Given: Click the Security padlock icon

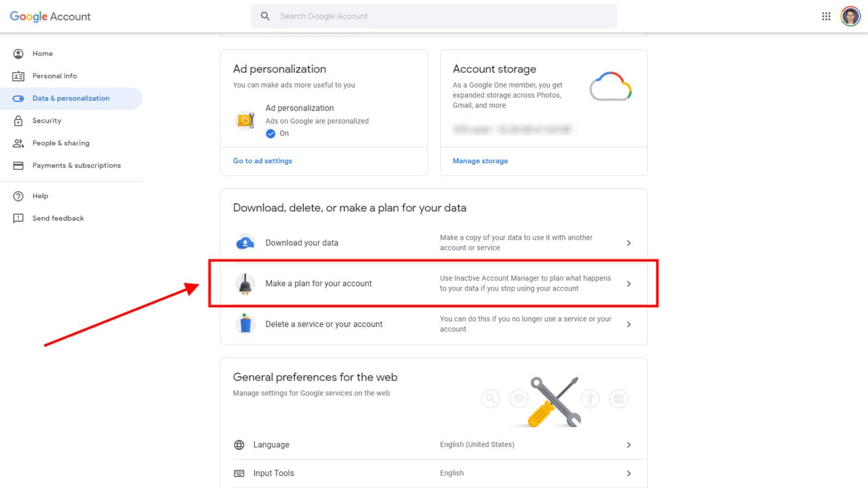Looking at the screenshot, I should pos(18,120).
